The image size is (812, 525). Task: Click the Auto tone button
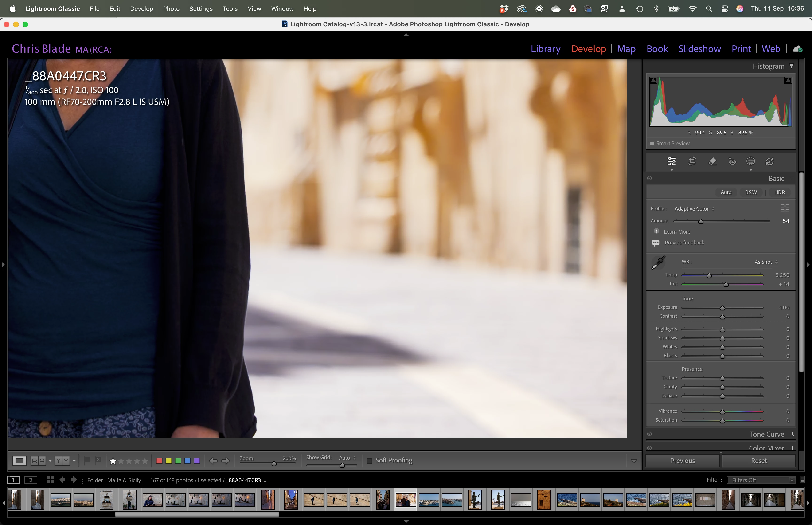point(726,192)
